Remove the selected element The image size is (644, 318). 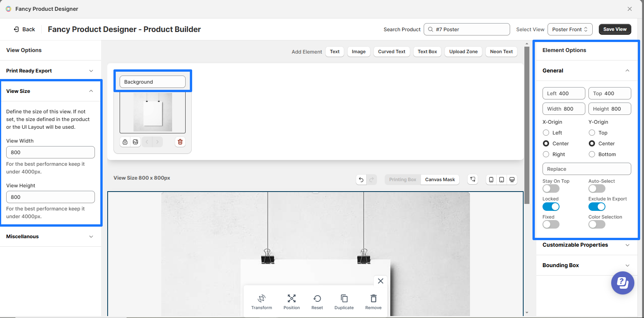pos(374,302)
